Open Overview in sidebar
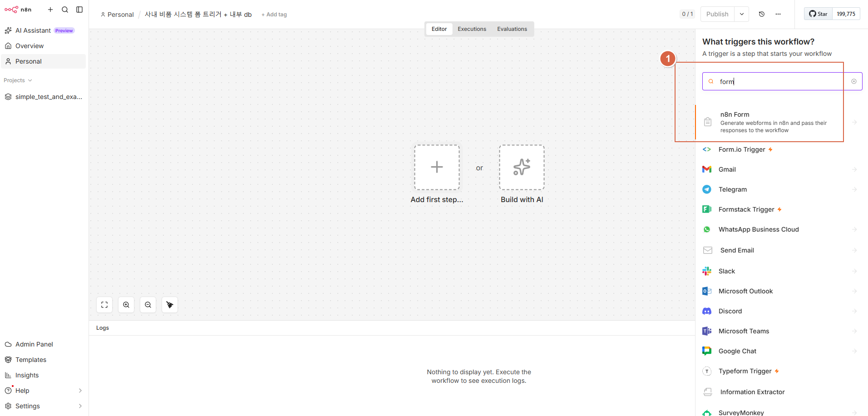 pos(44,46)
